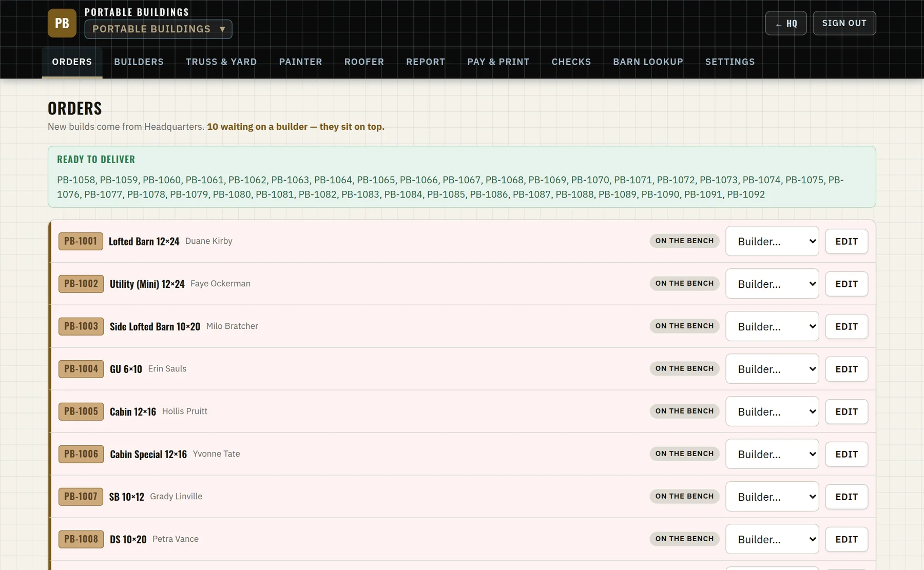Screen dimensions: 924x570
Task: Edit order PB-1006 Cabin Special
Action: click(x=846, y=454)
